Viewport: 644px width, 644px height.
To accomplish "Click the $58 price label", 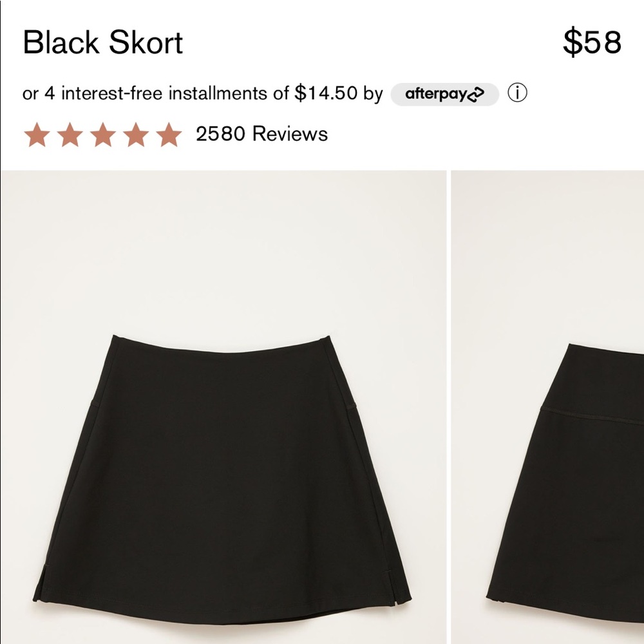I will (593, 43).
